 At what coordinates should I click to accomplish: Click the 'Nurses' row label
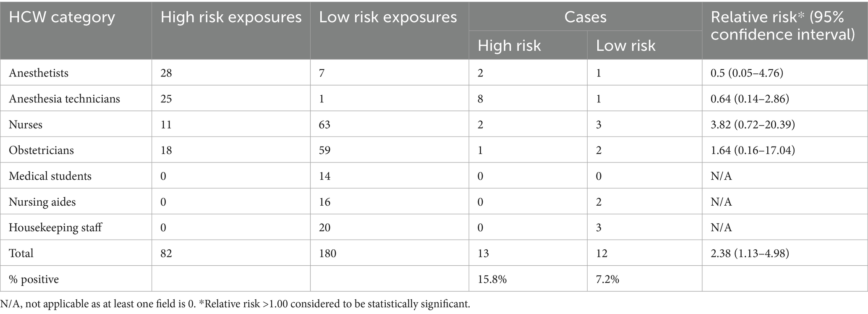click(x=26, y=125)
